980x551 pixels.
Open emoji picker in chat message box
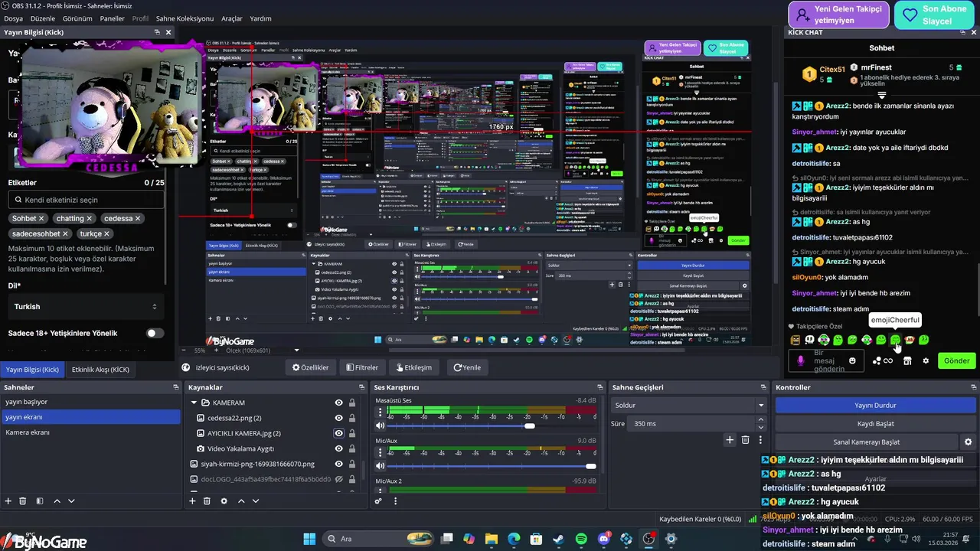tap(852, 360)
